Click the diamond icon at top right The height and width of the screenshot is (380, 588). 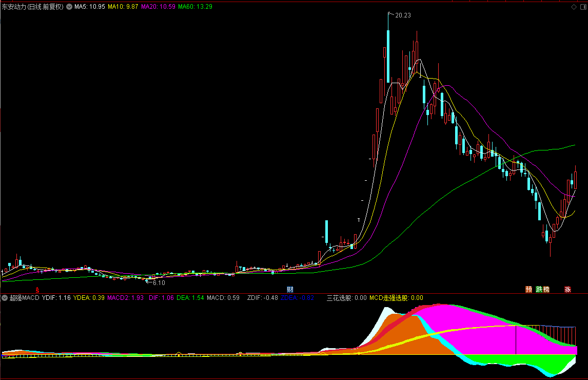point(574,7)
